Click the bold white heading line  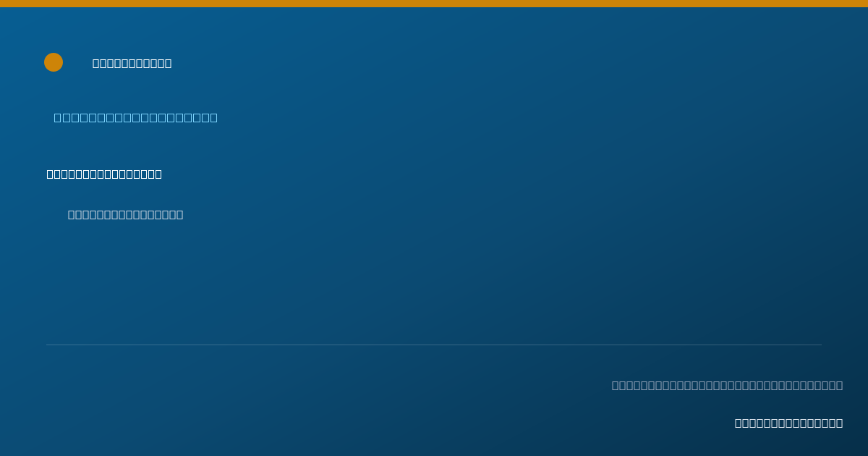coord(104,174)
